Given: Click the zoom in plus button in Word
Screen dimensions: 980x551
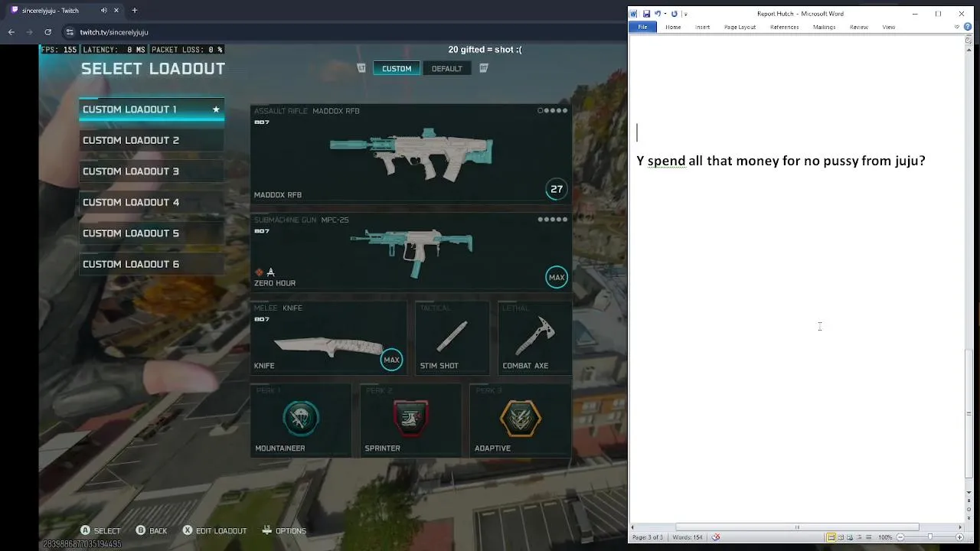Looking at the screenshot, I should (960, 537).
